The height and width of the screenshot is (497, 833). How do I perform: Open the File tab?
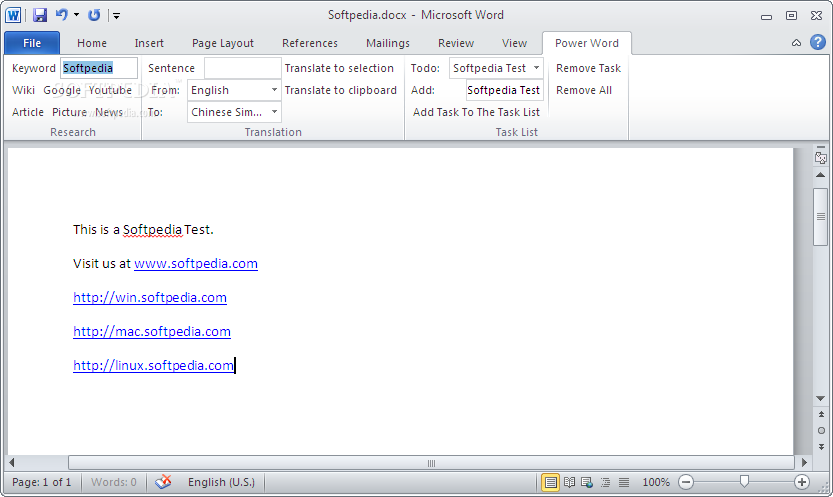[x=32, y=43]
